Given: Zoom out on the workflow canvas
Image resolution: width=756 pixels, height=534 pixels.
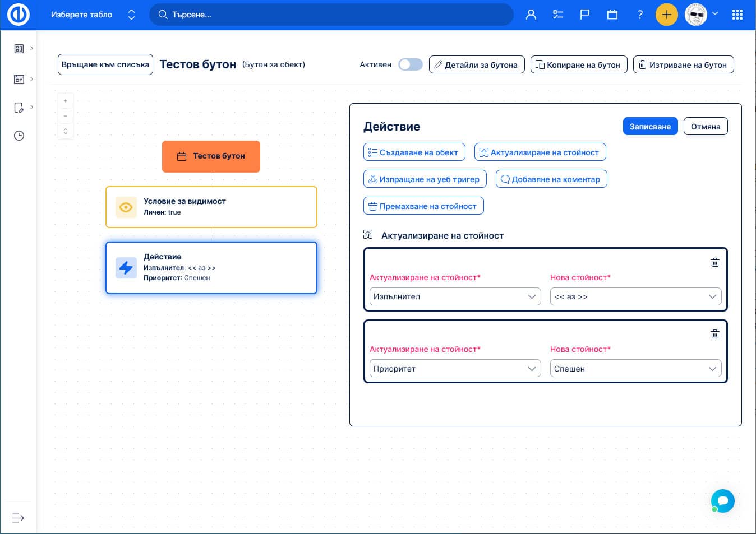Looking at the screenshot, I should pos(66,116).
